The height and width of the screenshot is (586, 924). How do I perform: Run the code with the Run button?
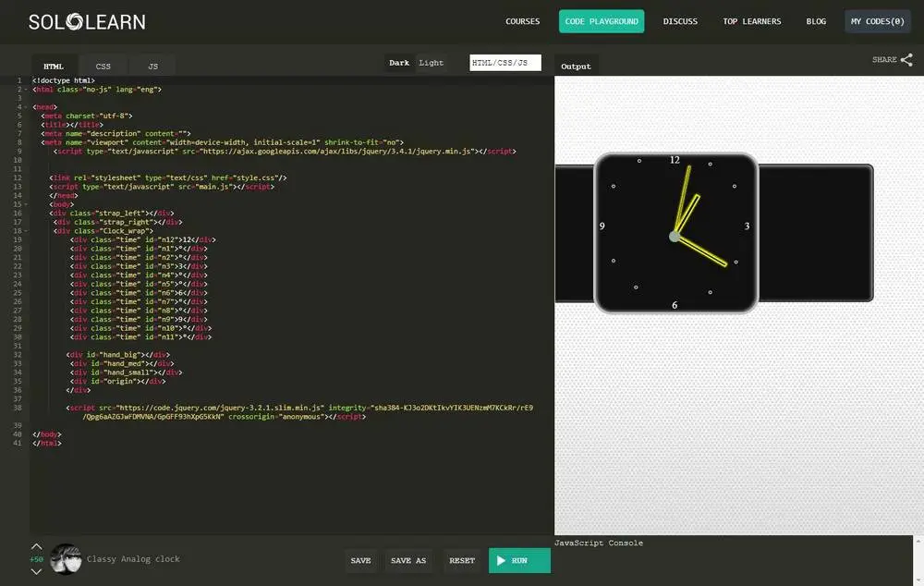pos(519,561)
